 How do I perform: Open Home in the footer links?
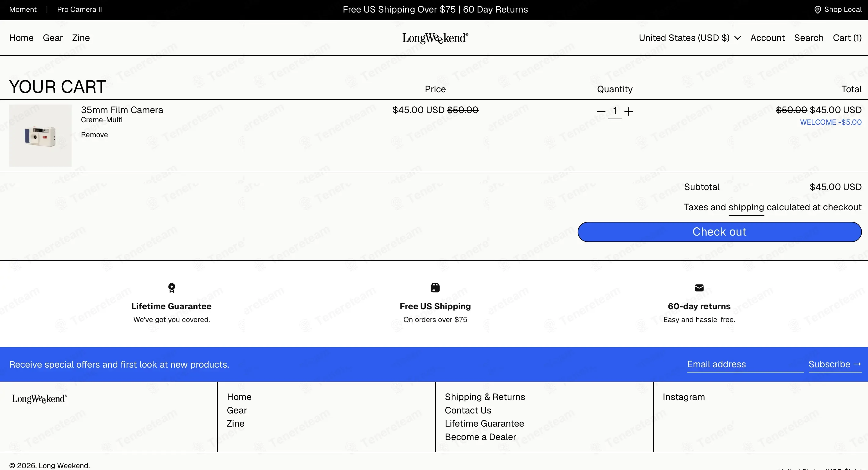[239, 397]
